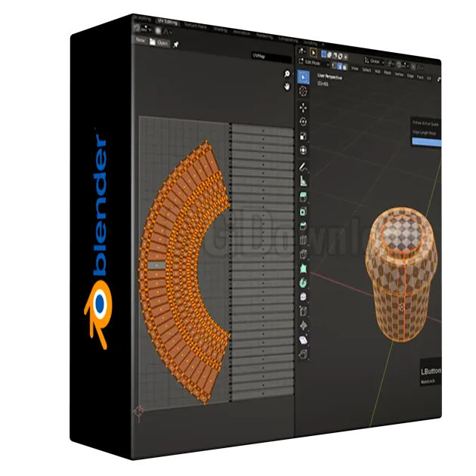476x476 pixels.
Task: Choose the blue set-selection mode icon
Action: point(323,54)
